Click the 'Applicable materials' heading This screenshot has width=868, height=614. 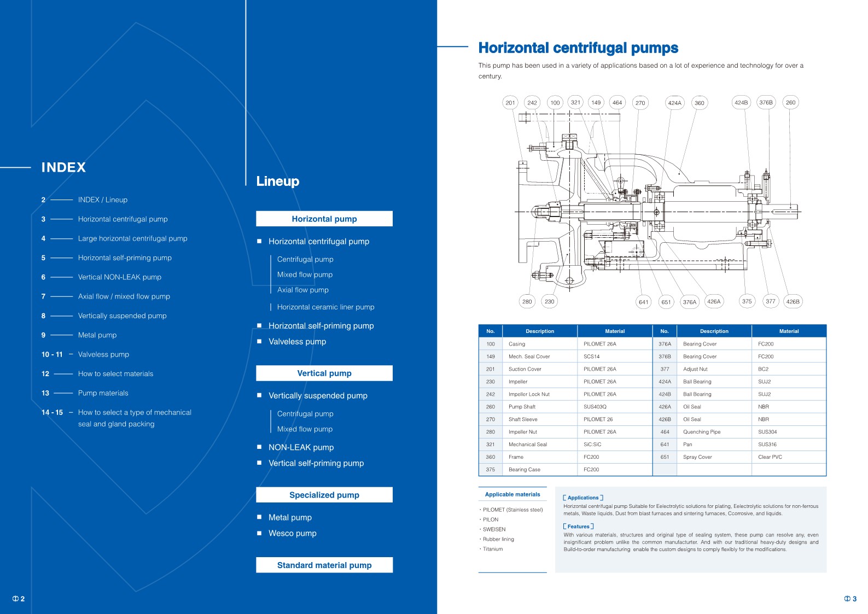click(512, 494)
